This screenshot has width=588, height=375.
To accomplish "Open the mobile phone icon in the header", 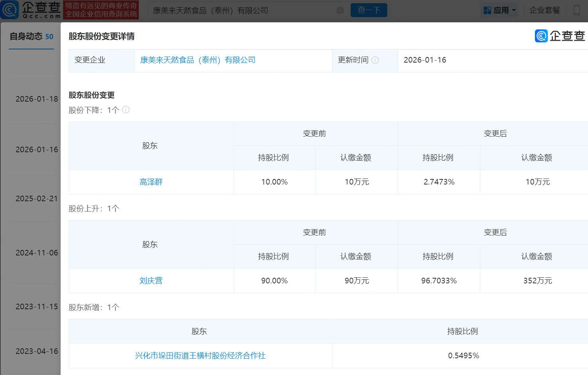I will [576, 10].
